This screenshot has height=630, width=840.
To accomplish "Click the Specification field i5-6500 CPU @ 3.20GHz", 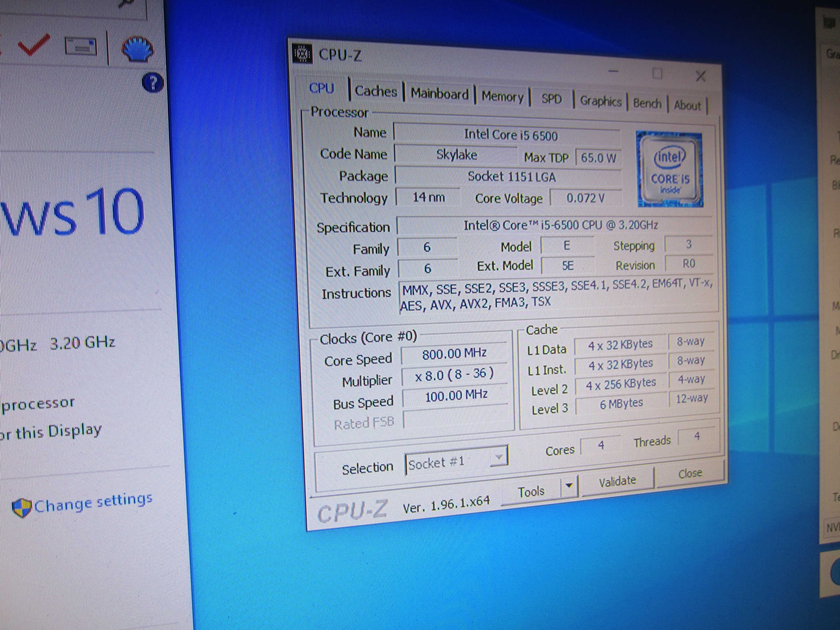I will coord(554,225).
